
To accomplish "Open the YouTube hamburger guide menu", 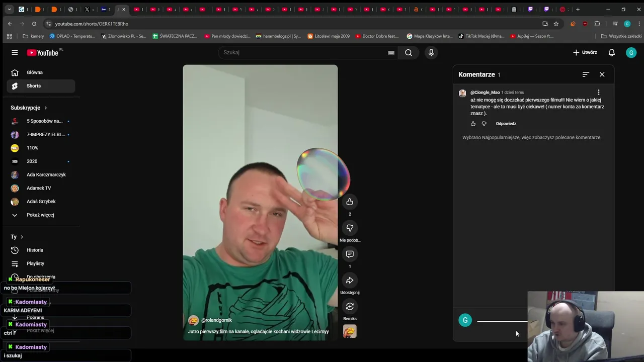I will click(15, 52).
